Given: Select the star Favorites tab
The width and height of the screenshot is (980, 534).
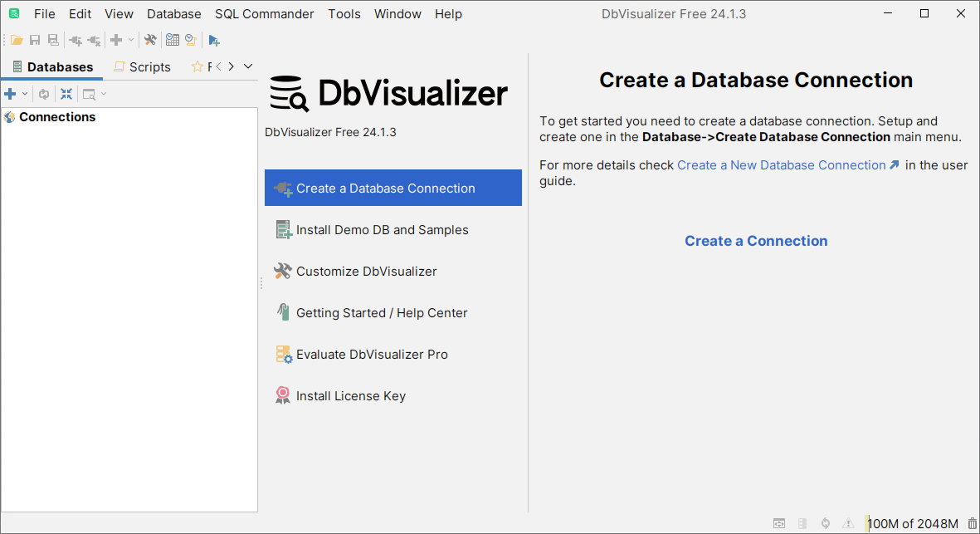Looking at the screenshot, I should (x=202, y=67).
